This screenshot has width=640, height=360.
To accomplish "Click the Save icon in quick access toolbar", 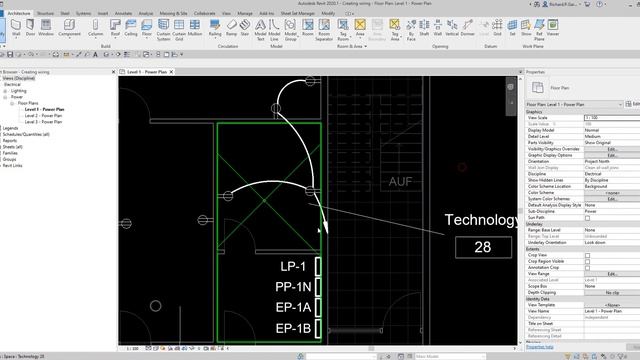I will coord(10,54).
